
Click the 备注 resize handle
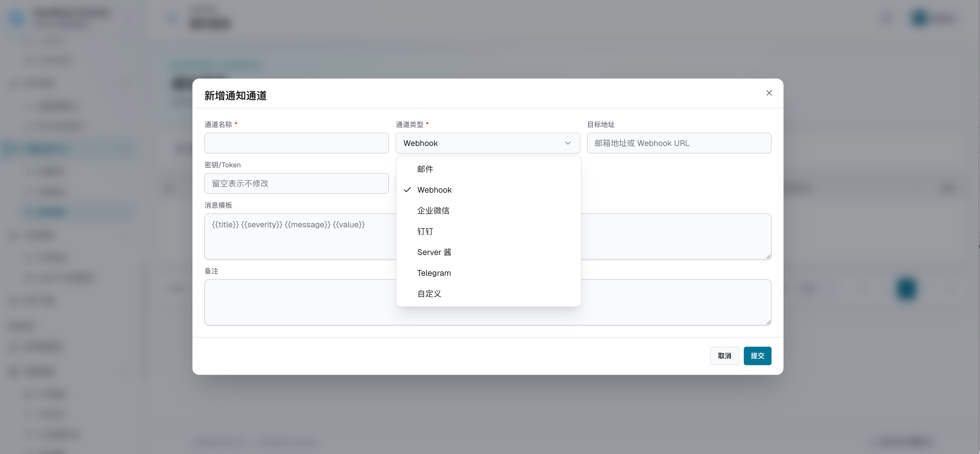coord(768,322)
